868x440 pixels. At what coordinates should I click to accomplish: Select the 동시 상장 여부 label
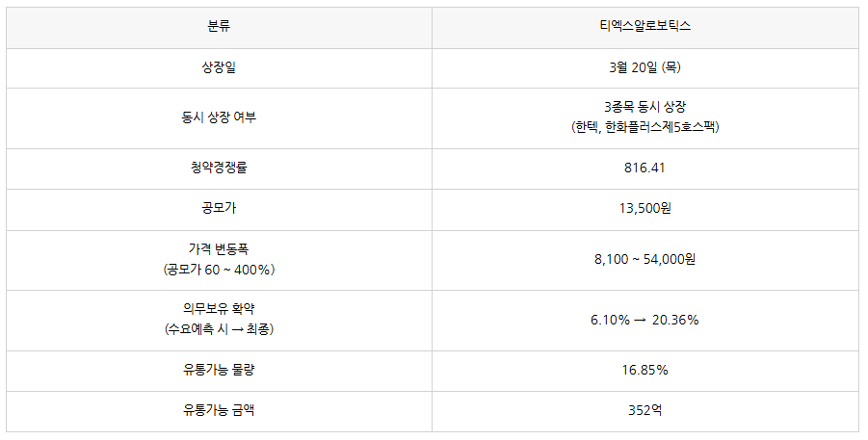[x=219, y=117]
